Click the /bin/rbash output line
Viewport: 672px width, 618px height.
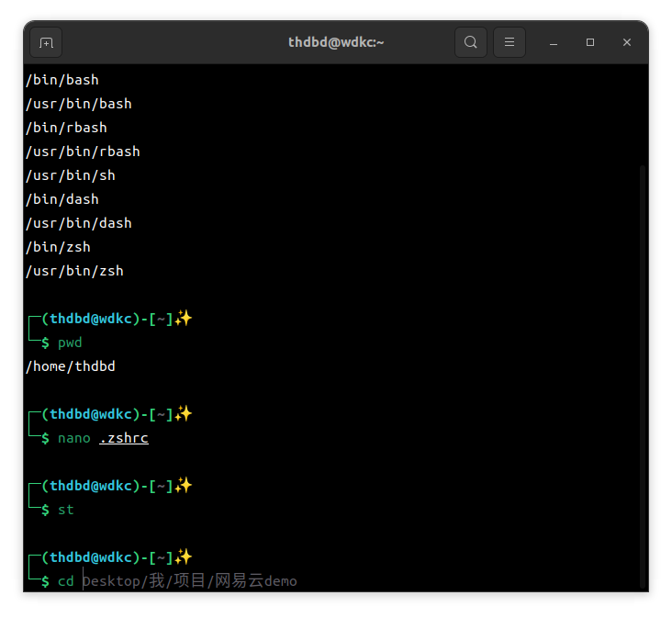click(66, 128)
